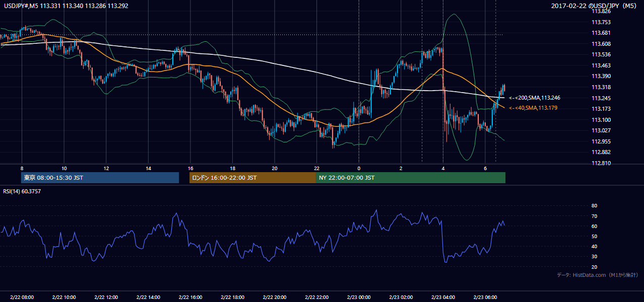
Task: Click the 2/22 16:00 date label
Action: pyautogui.click(x=190, y=297)
